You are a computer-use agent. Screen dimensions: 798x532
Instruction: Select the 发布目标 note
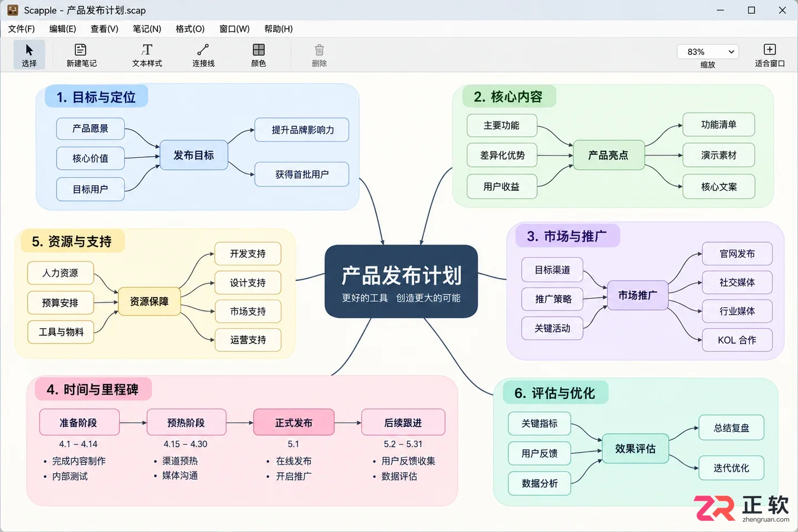point(194,155)
